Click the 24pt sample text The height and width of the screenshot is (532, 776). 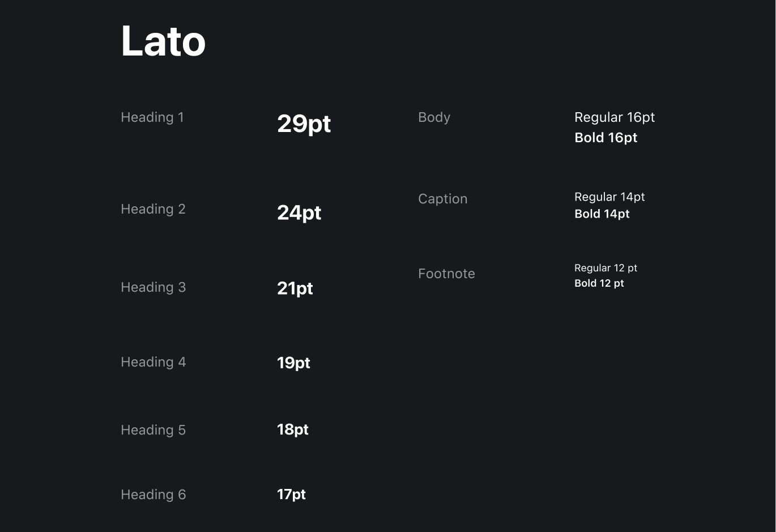(299, 213)
